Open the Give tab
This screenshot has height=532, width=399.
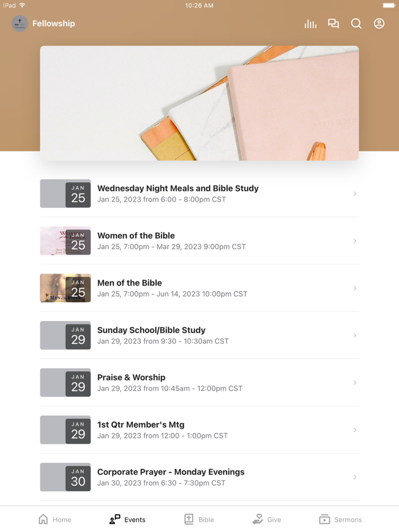click(267, 519)
